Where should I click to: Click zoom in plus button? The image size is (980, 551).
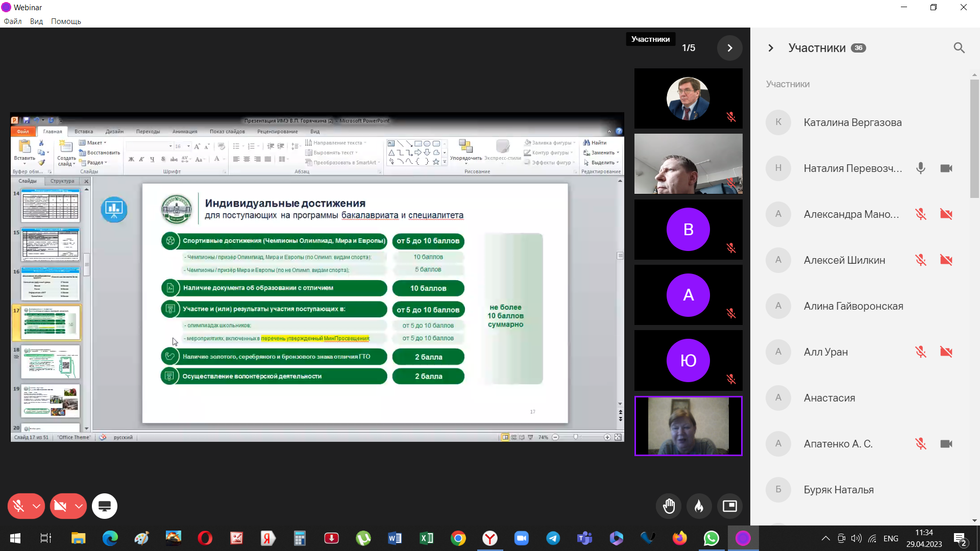tap(607, 437)
